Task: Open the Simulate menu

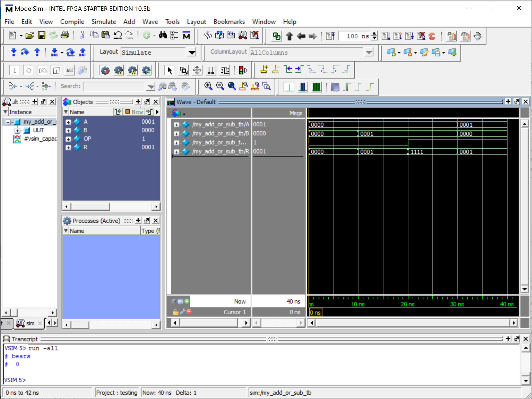Action: pyautogui.click(x=103, y=22)
